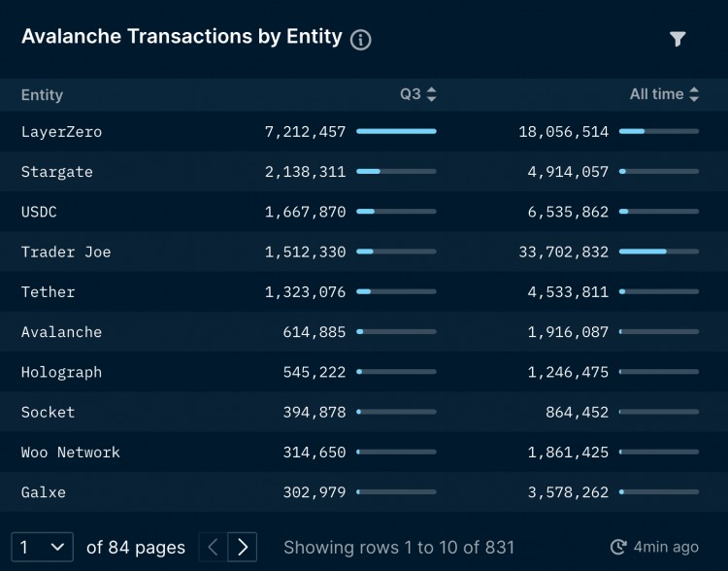
Task: Go to the previous page arrow
Action: (214, 548)
